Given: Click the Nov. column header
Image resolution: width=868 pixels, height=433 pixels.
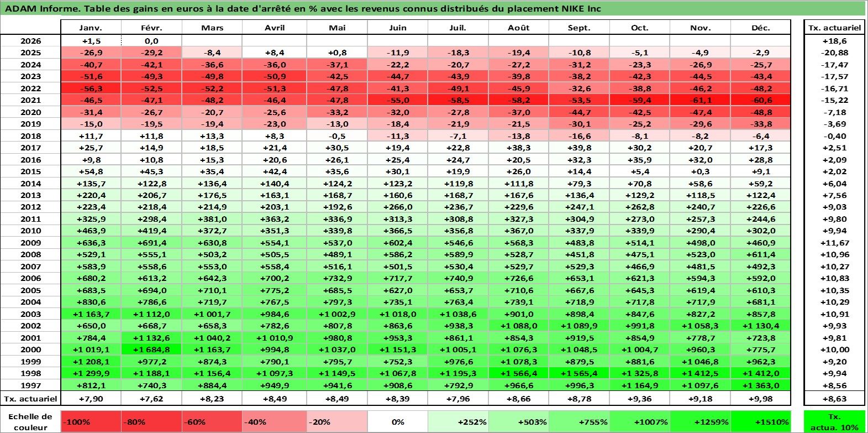Looking at the screenshot, I should tap(700, 28).
